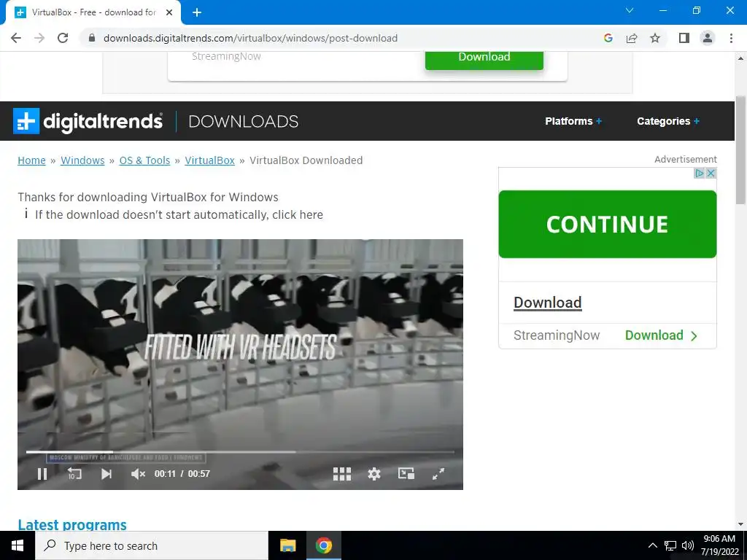The image size is (747, 560).
Task: Open the Windows breadcrumb link
Action: [82, 160]
